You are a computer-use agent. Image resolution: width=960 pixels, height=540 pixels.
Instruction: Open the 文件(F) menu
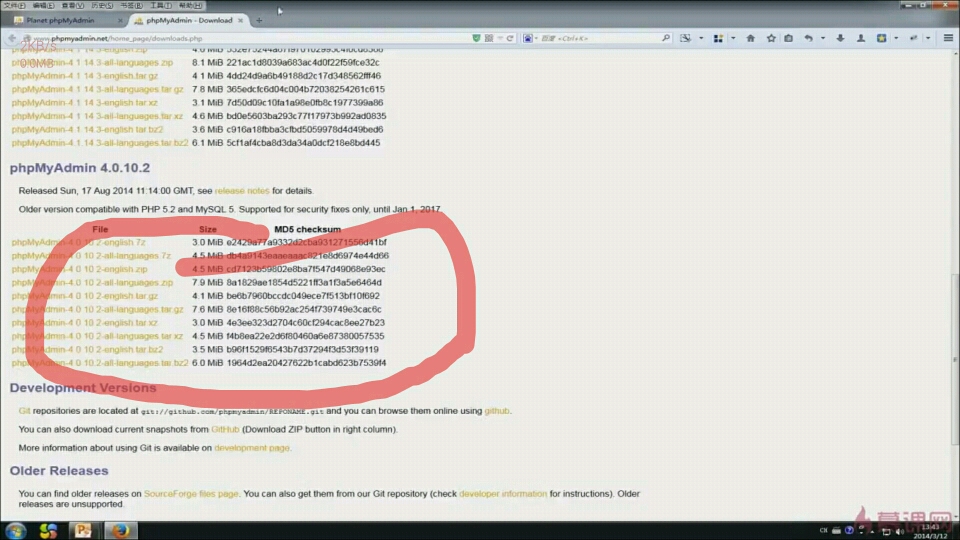click(x=13, y=6)
